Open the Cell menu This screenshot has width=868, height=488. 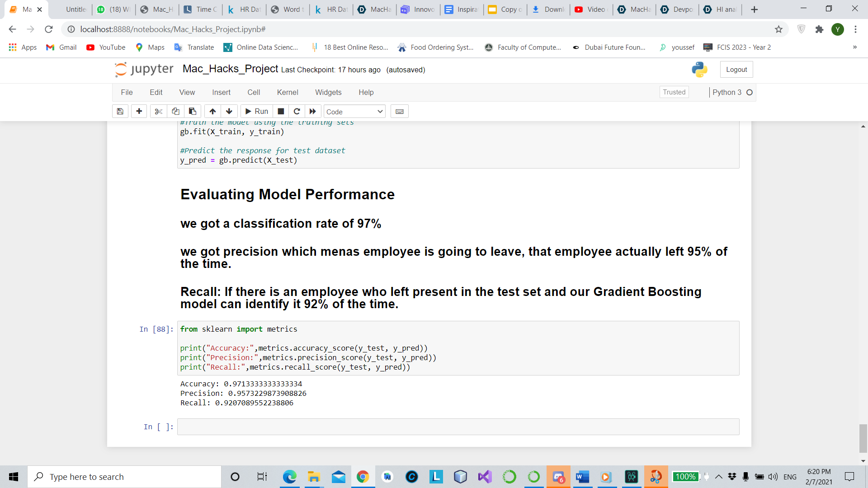tap(254, 92)
